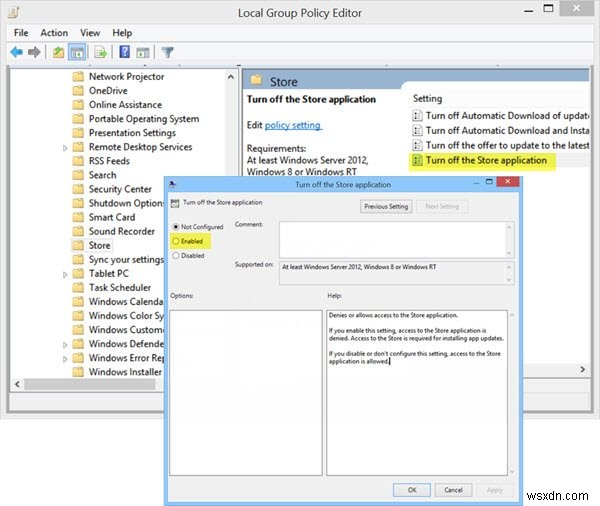Click the Export list toolbar icon
The image size is (600, 506).
(100, 52)
